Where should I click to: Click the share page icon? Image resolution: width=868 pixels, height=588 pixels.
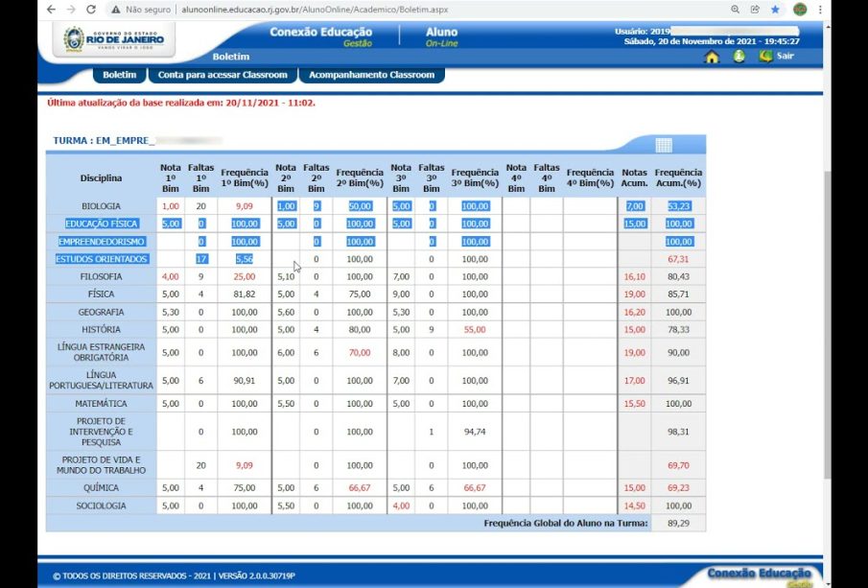click(x=755, y=9)
